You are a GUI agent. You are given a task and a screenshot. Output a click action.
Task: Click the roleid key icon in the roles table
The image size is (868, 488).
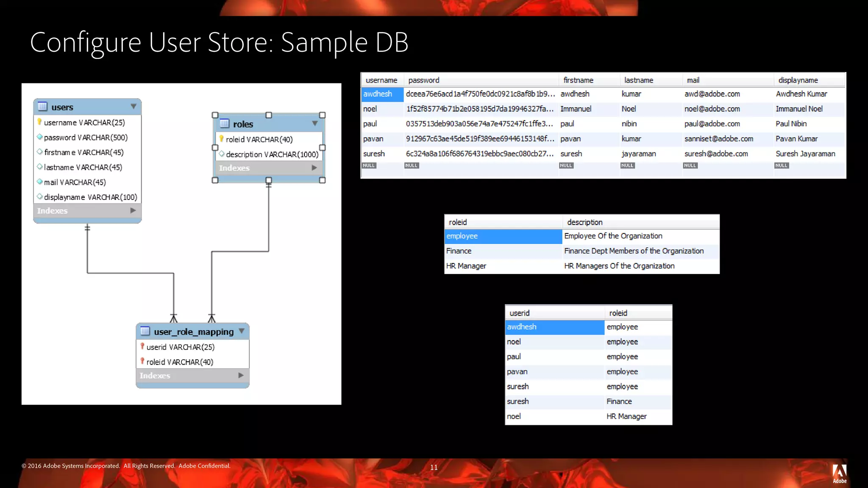pos(221,139)
